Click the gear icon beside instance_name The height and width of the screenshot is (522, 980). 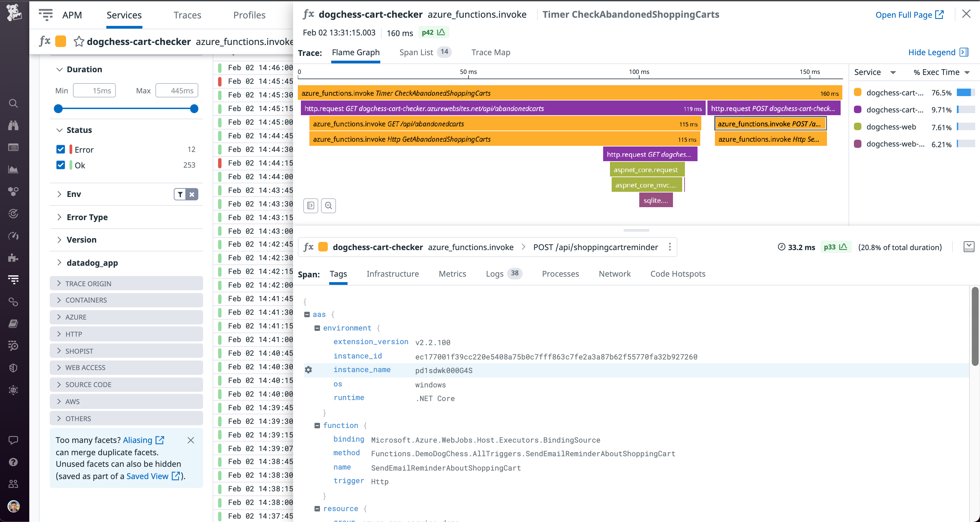coord(308,369)
